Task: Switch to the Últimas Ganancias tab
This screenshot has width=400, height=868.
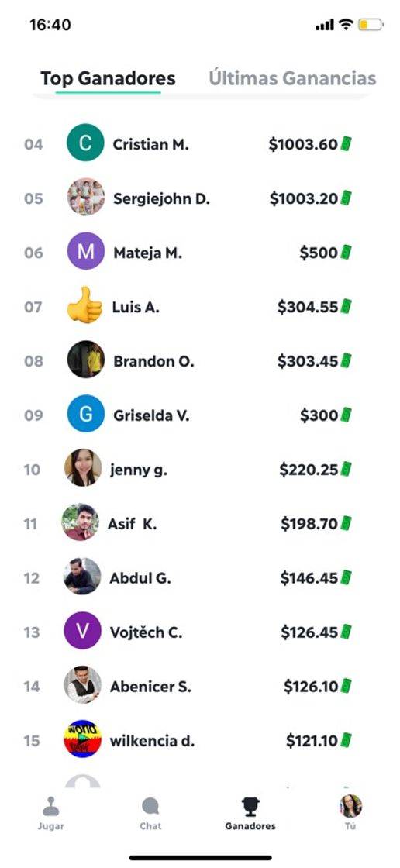Action: 292,78
